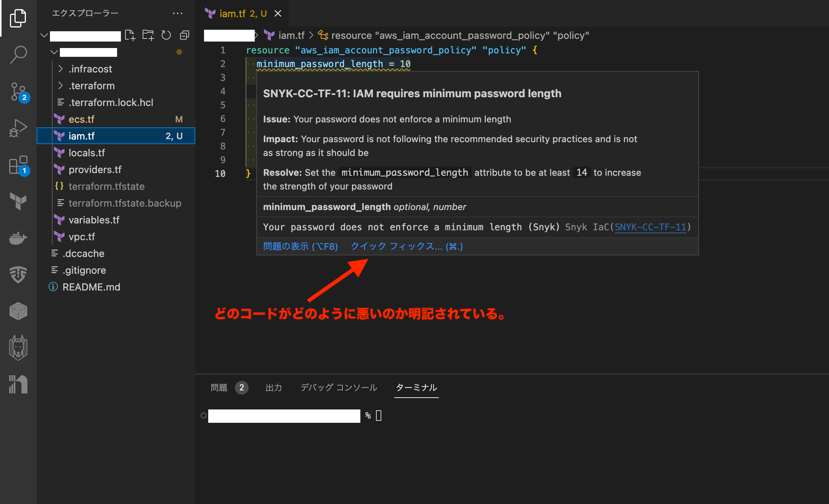Open README.md file
The width and height of the screenshot is (829, 504).
pyautogui.click(x=116, y=287)
